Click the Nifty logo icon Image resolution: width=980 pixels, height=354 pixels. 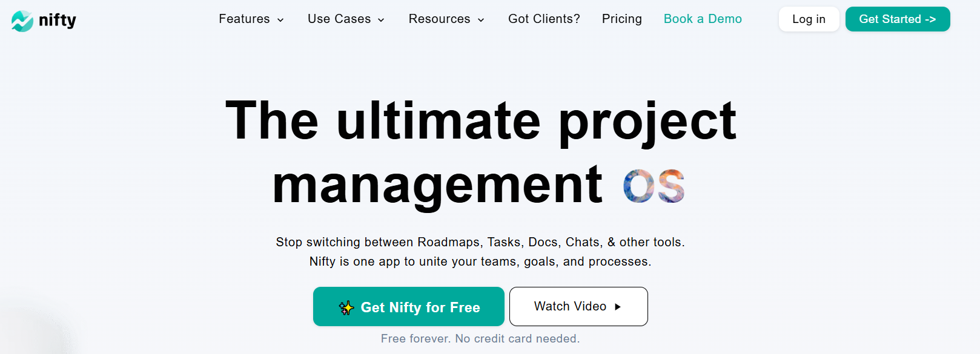pyautogui.click(x=22, y=21)
